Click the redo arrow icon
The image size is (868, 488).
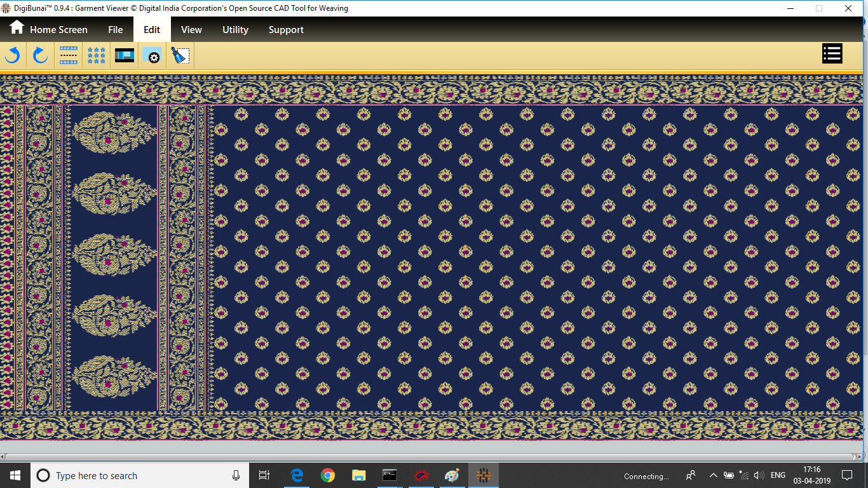pos(41,56)
